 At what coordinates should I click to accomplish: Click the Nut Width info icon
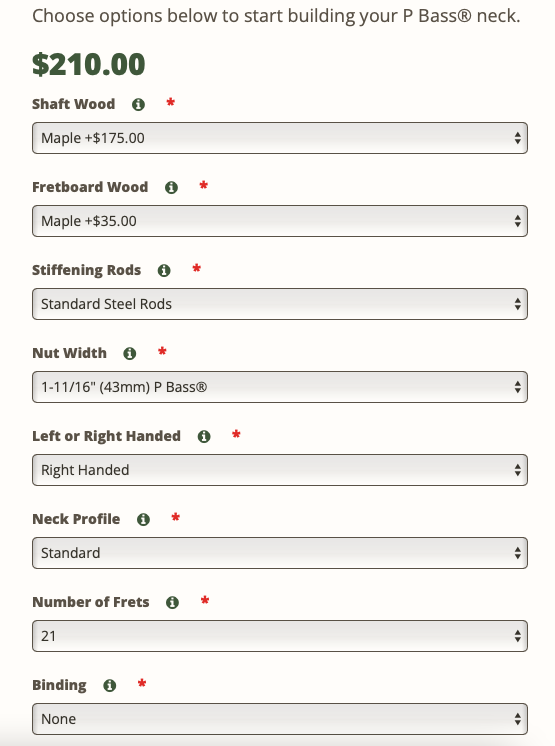(130, 353)
